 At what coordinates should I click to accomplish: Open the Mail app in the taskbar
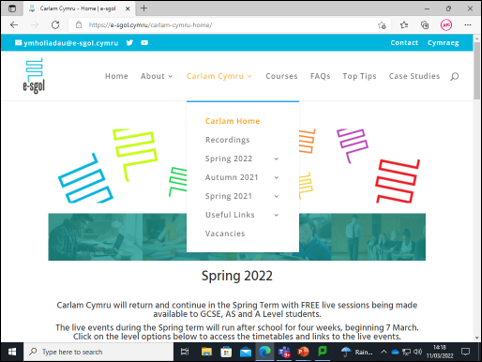coord(246,352)
